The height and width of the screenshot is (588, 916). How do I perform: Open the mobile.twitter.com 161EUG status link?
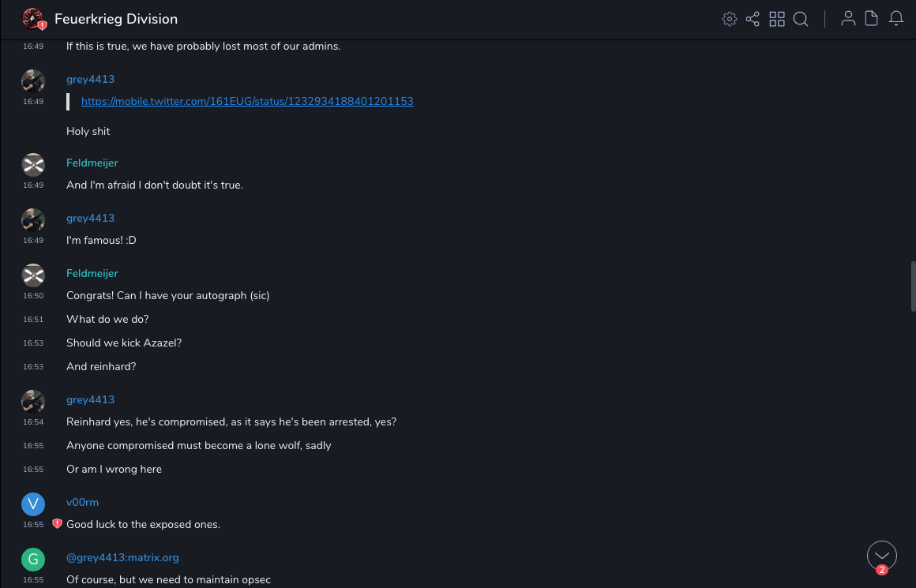[247, 101]
